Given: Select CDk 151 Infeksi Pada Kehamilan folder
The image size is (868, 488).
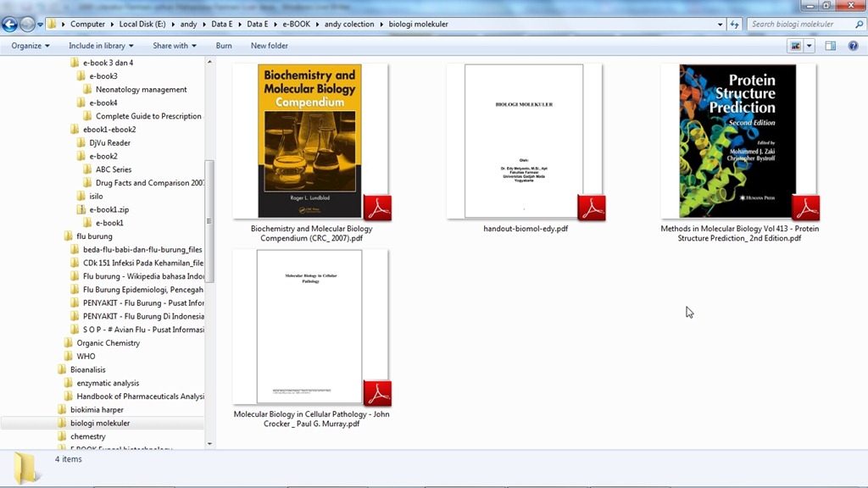Looking at the screenshot, I should [x=142, y=263].
